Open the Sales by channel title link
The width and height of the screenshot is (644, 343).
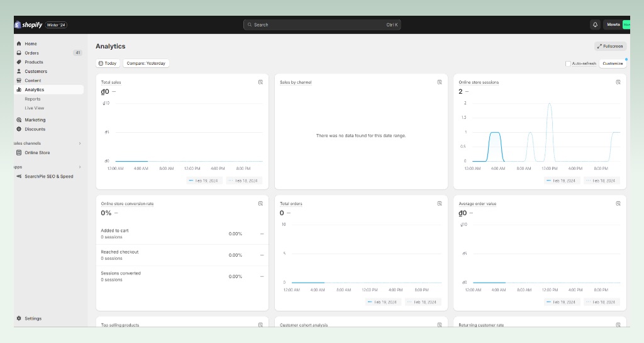[296, 82]
